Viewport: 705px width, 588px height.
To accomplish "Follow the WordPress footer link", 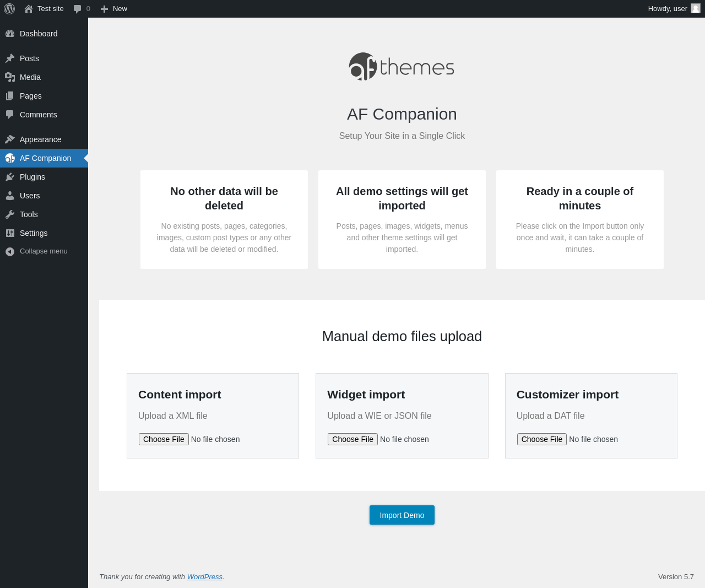I will 205,577.
